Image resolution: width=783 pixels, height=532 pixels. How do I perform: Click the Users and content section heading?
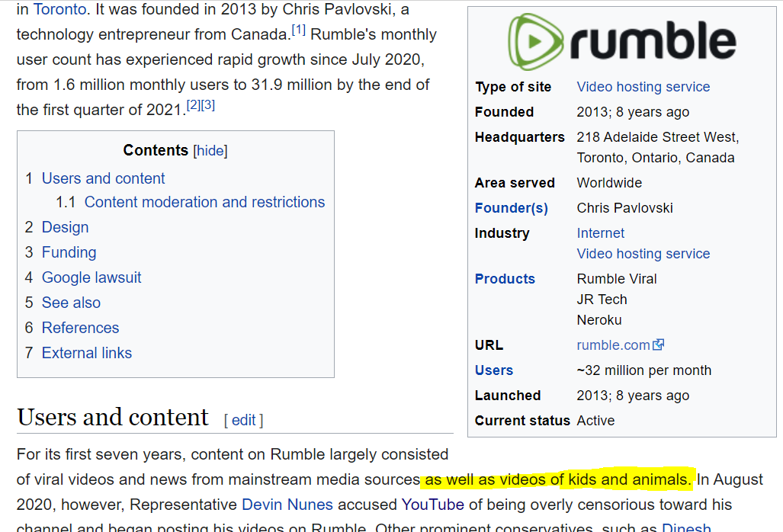(113, 417)
